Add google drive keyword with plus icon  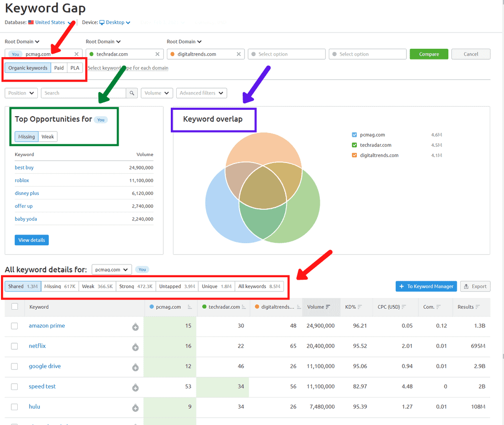pos(135,368)
